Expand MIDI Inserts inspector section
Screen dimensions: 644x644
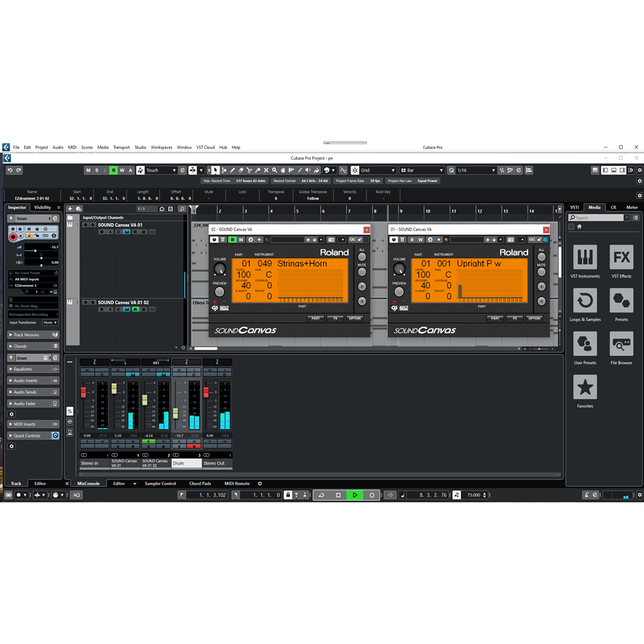pos(33,424)
